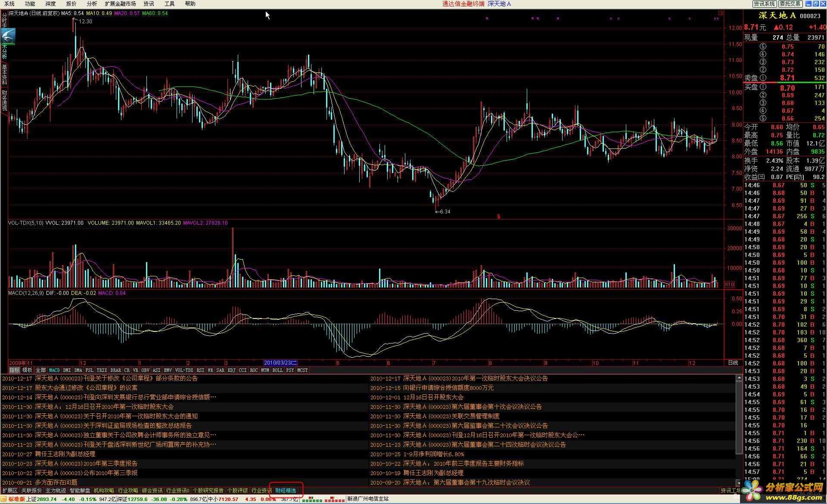Open the 个股评级 bottom tab
Image resolution: width=827 pixels, height=504 pixels.
coord(237,491)
